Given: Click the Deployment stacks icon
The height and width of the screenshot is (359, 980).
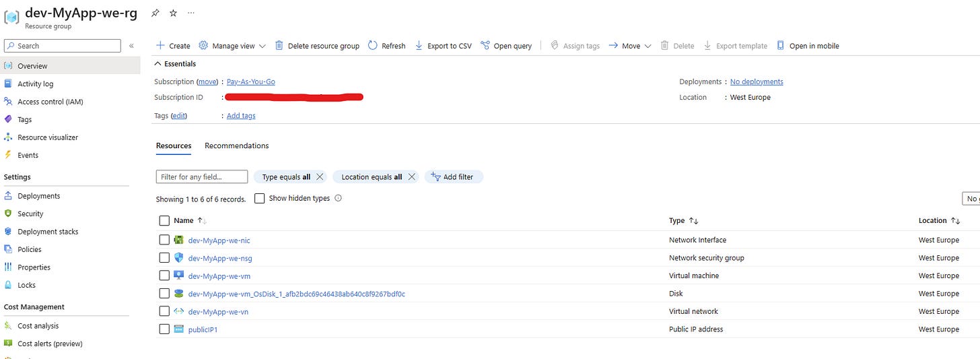Looking at the screenshot, I should point(8,232).
